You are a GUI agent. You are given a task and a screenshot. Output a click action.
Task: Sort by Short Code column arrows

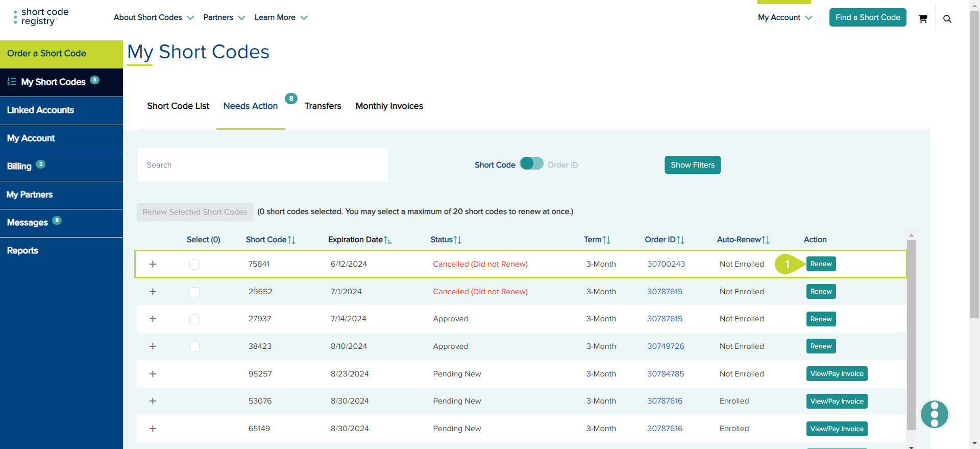(x=291, y=240)
